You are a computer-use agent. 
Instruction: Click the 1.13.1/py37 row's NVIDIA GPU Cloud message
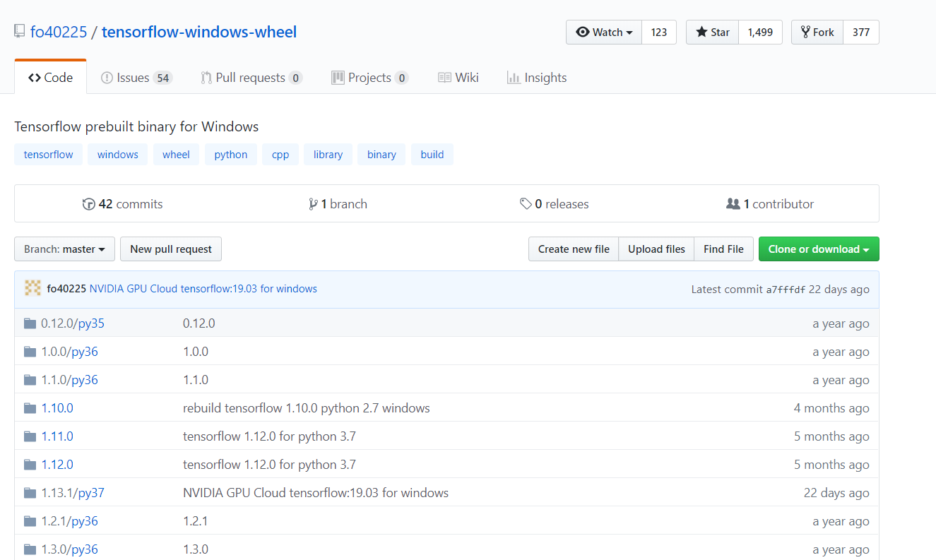click(x=316, y=493)
